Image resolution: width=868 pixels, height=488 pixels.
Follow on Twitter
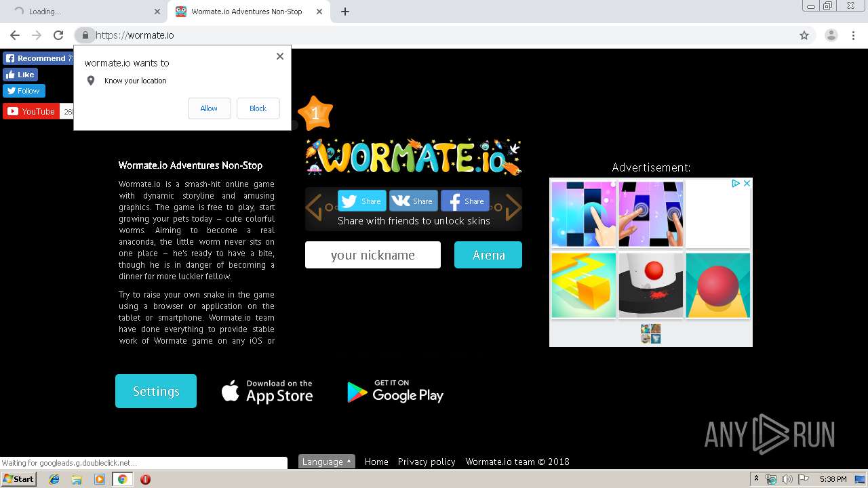(24, 91)
